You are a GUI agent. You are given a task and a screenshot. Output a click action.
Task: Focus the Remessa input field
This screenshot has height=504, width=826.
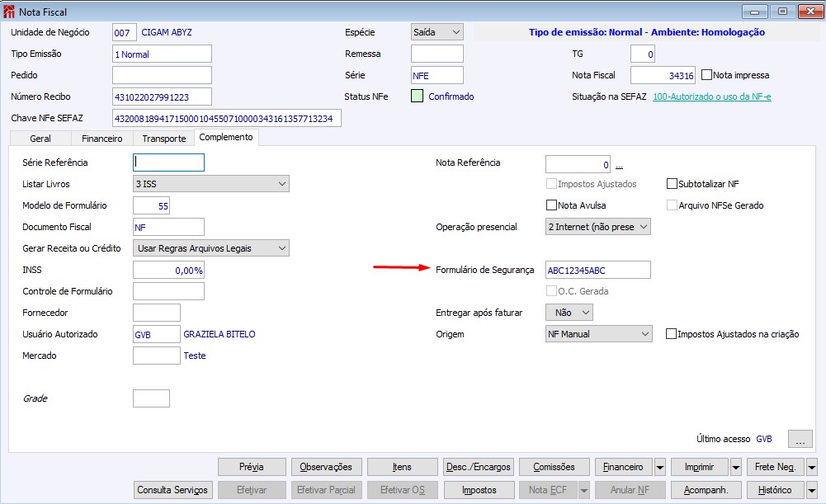pos(437,54)
